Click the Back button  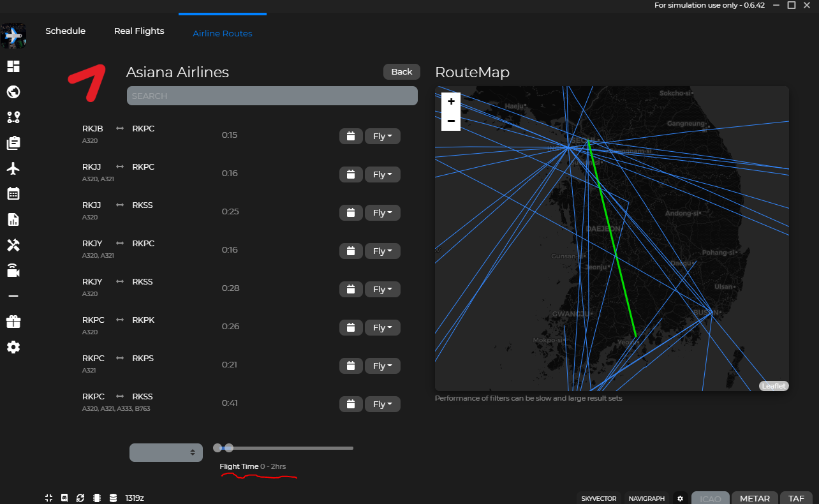402,71
